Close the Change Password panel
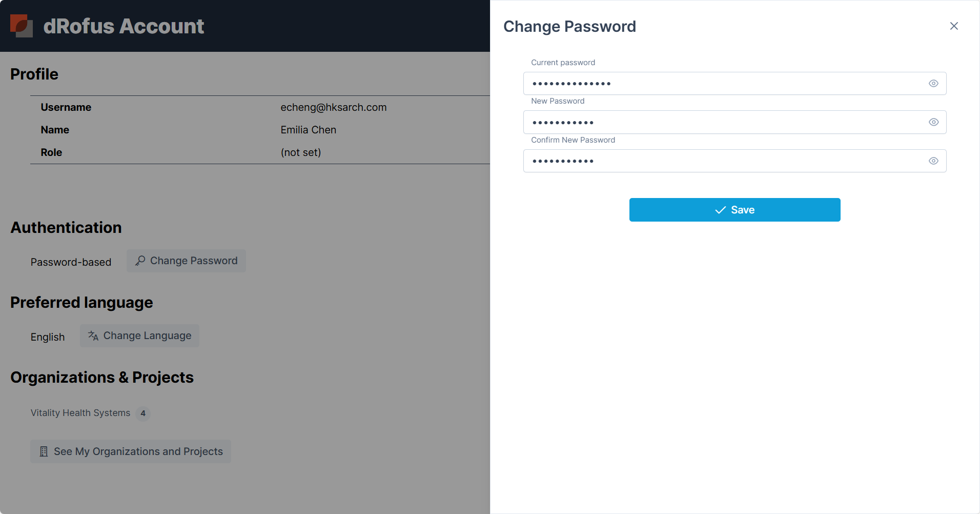Screen dimensions: 980x514 pyautogui.click(x=953, y=26)
